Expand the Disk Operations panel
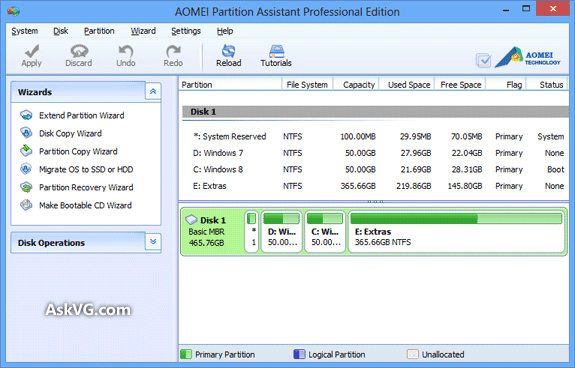The width and height of the screenshot is (575, 368). tap(153, 242)
